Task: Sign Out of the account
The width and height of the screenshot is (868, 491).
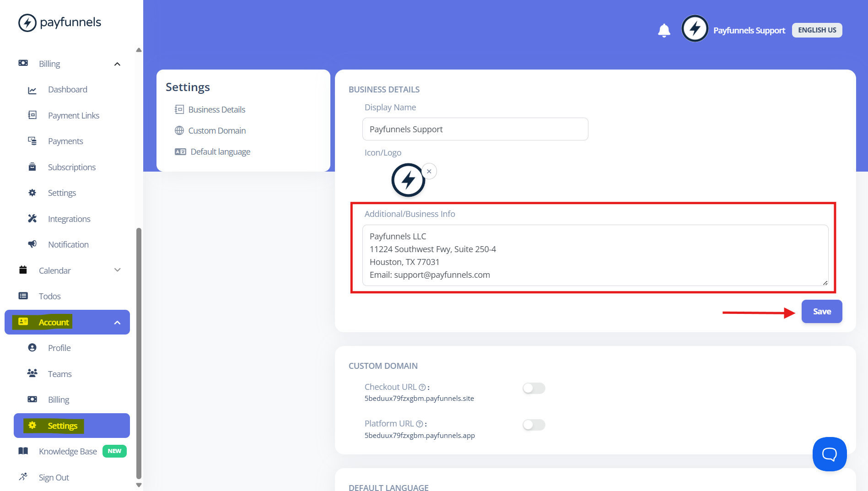Action: tap(54, 478)
